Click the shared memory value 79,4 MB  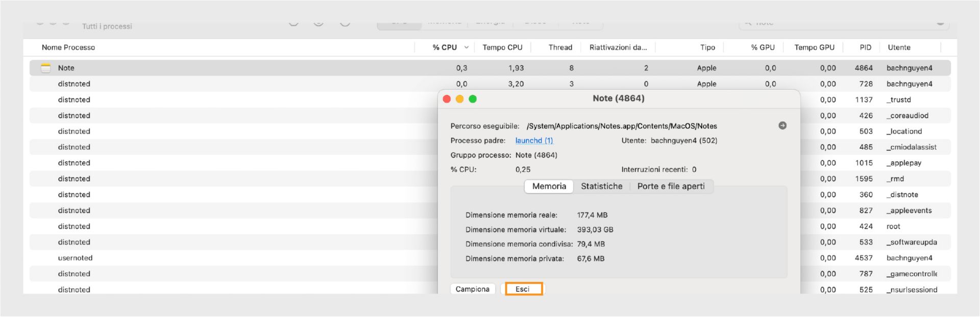pos(591,244)
